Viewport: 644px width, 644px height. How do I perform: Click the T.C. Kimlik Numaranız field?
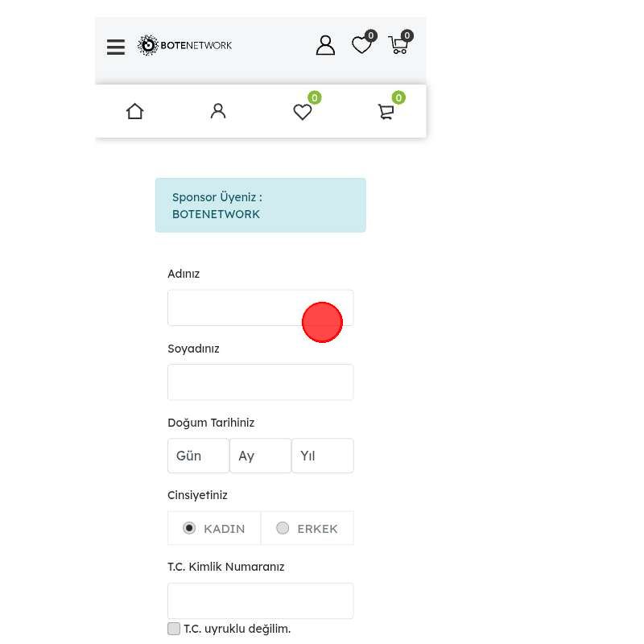[260, 601]
